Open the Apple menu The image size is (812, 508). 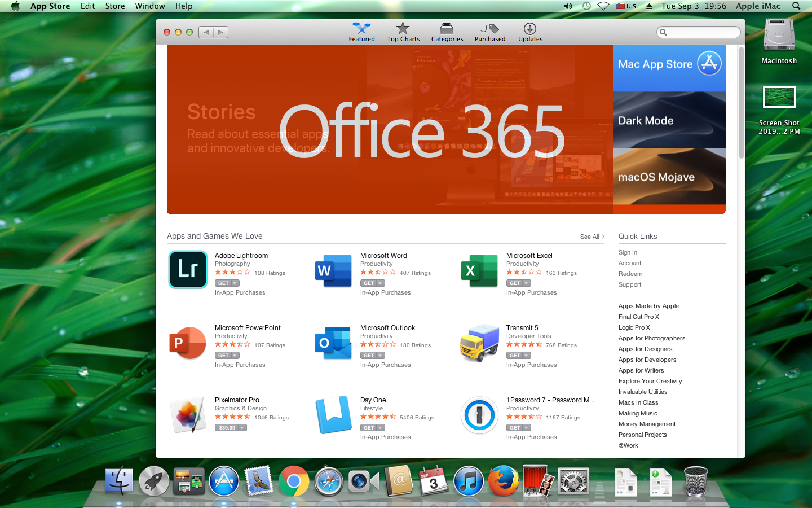(15, 6)
